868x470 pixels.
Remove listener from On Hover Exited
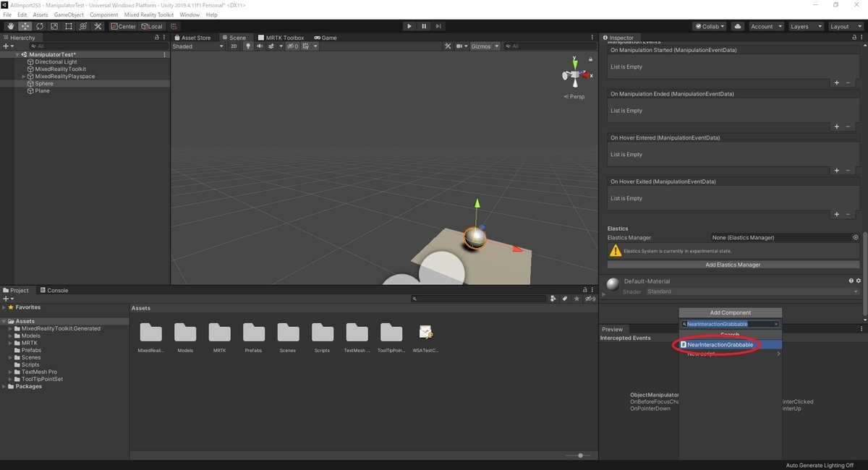point(848,214)
